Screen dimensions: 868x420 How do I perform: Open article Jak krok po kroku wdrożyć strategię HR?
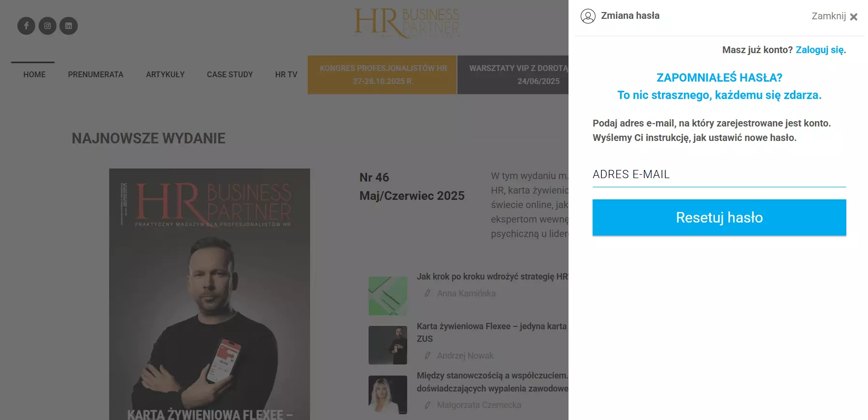click(493, 277)
